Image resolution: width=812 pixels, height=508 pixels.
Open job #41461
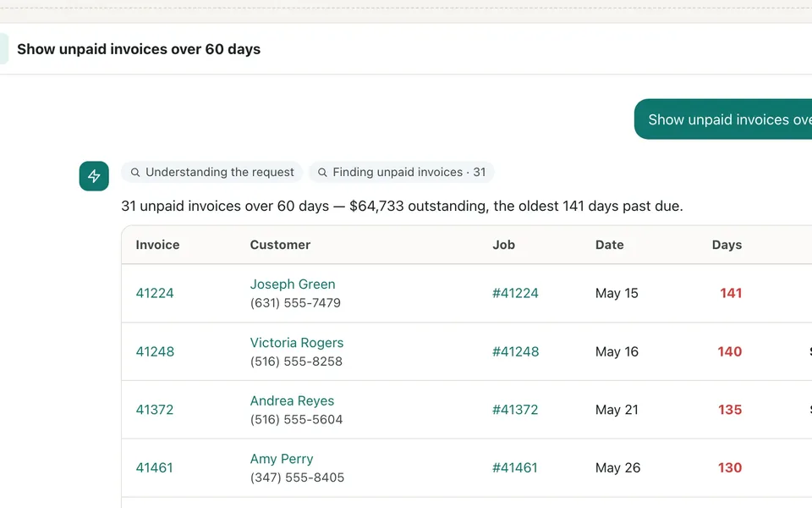(x=515, y=467)
